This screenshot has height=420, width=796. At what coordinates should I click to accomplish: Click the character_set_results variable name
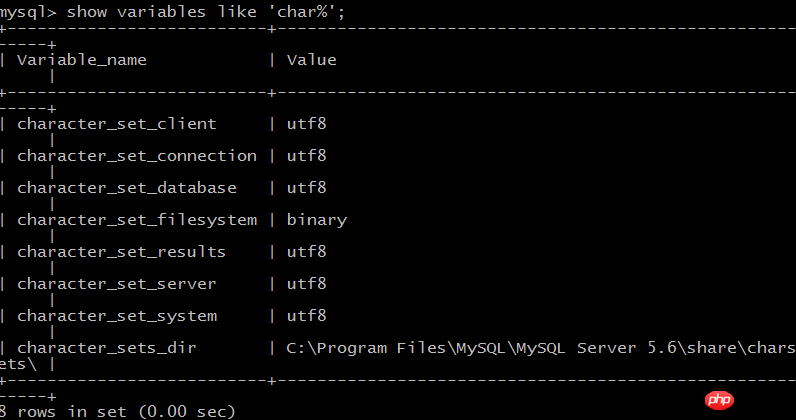tap(121, 252)
